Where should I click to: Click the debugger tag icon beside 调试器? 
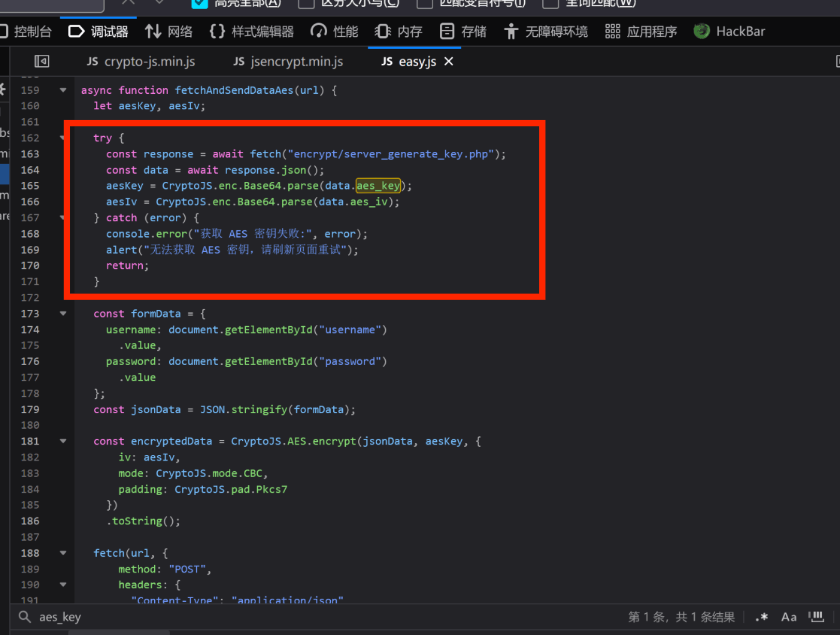(76, 32)
